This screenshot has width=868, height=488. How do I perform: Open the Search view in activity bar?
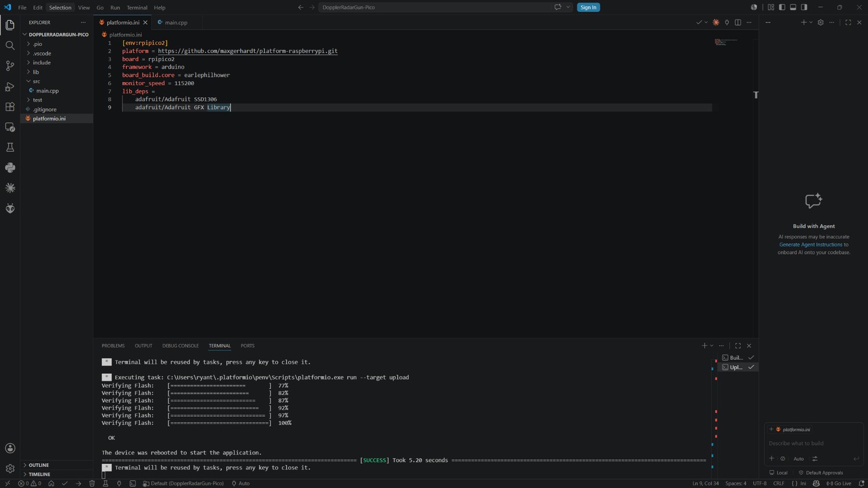click(10, 45)
